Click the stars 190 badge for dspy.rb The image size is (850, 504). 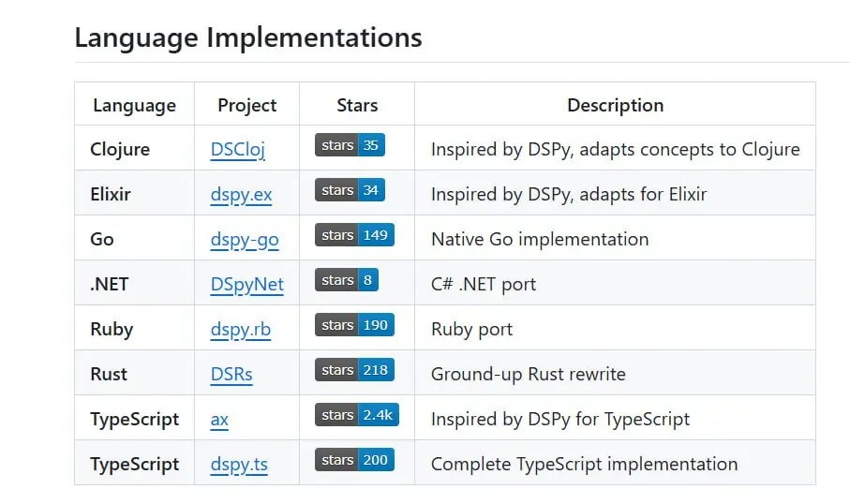tap(354, 325)
